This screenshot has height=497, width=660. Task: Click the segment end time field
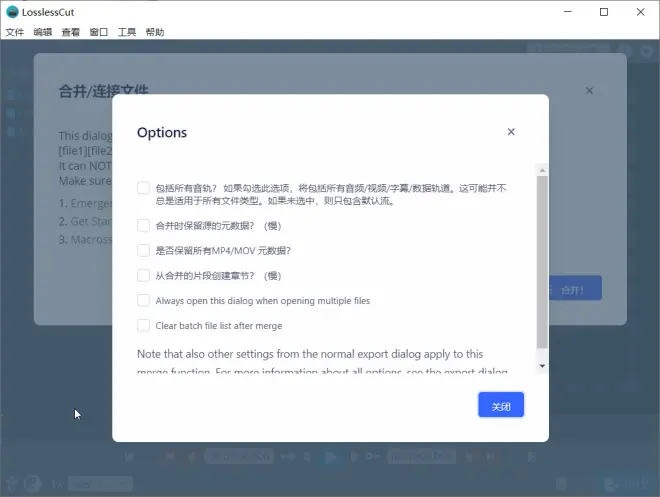[x=421, y=456]
